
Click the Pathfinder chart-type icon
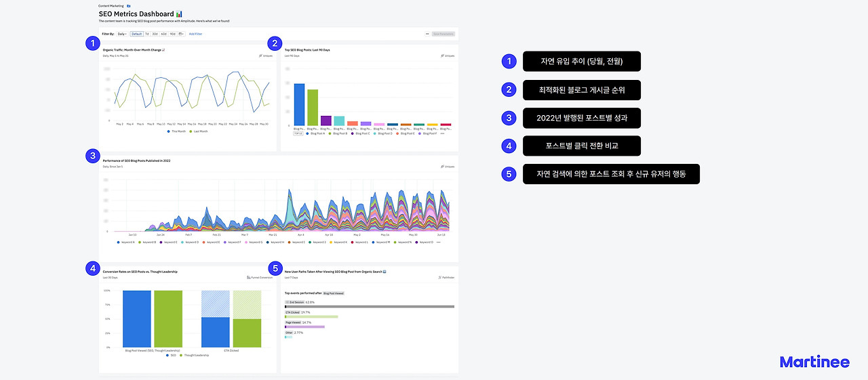440,277
